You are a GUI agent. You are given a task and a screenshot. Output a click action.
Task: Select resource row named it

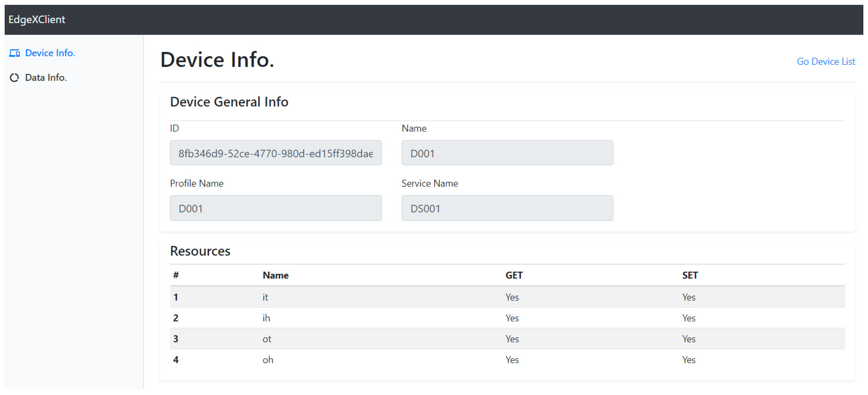click(265, 297)
